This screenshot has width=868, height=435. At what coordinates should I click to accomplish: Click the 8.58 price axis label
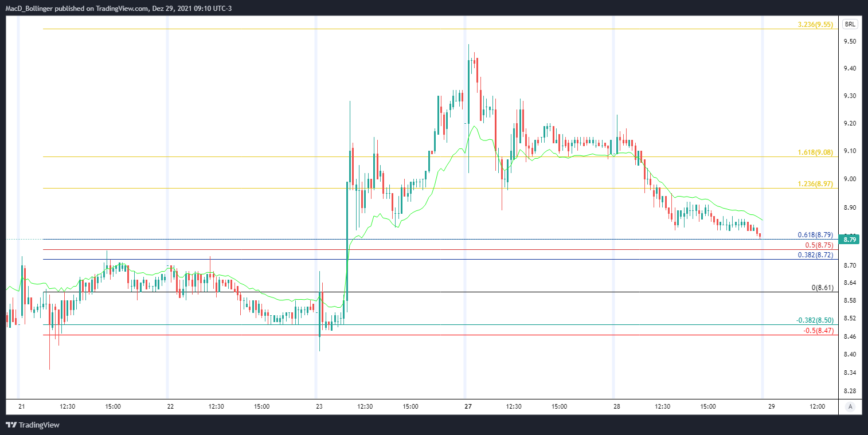pyautogui.click(x=850, y=301)
